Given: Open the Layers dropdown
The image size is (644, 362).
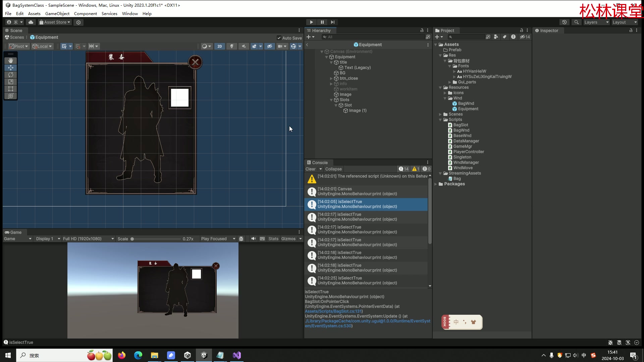Looking at the screenshot, I should tap(596, 22).
